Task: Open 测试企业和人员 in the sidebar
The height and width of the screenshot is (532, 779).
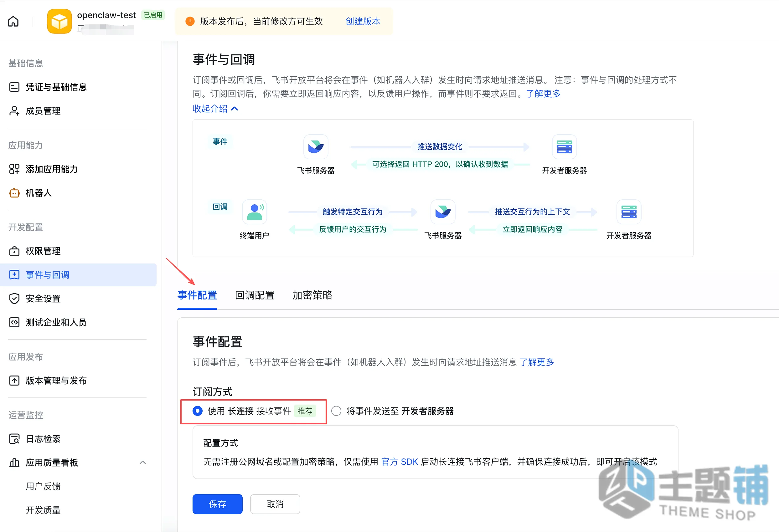Action: pyautogui.click(x=56, y=323)
